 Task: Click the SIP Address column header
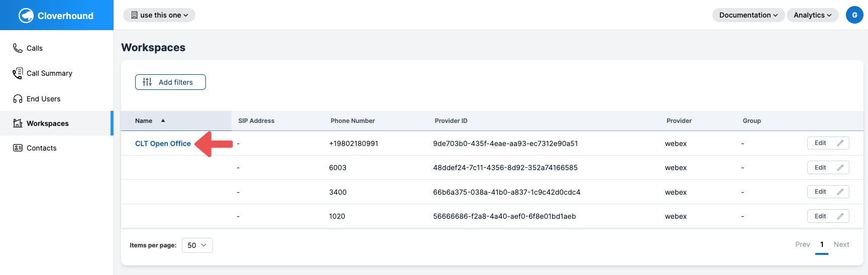(256, 121)
